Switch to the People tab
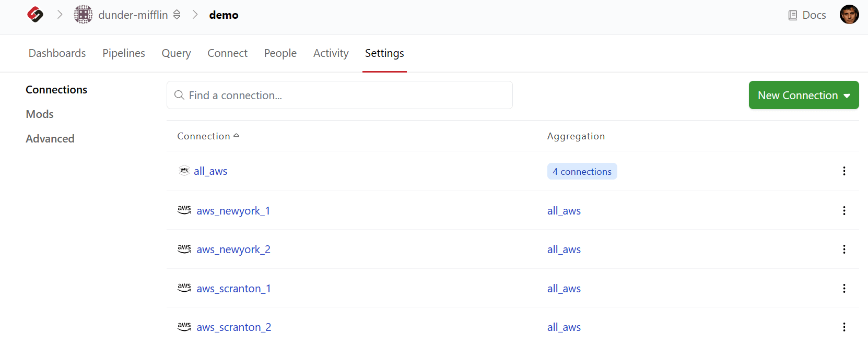 click(x=280, y=53)
